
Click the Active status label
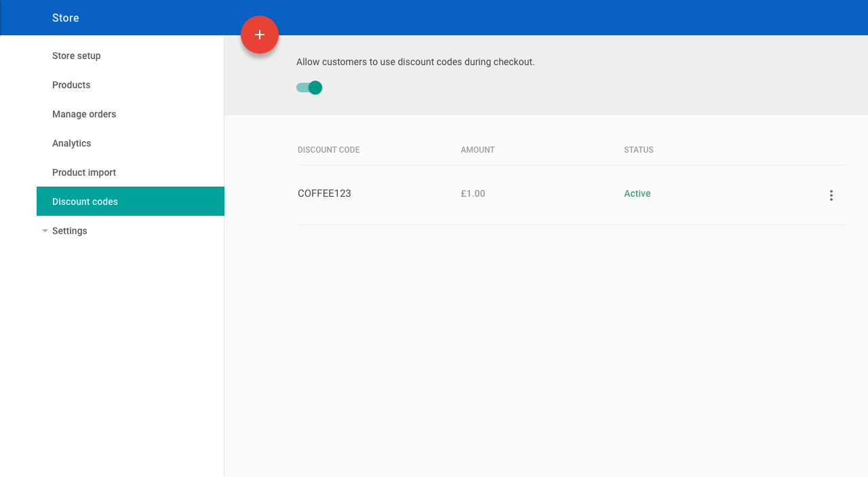click(x=637, y=193)
